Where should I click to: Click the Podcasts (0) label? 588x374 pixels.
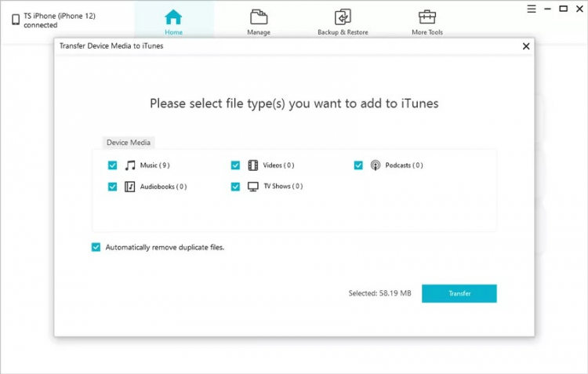[405, 165]
